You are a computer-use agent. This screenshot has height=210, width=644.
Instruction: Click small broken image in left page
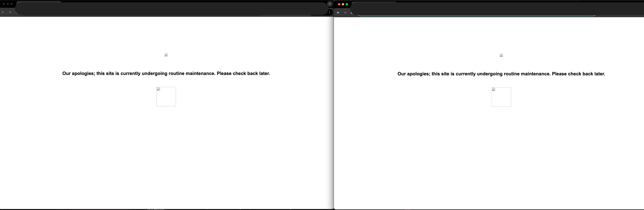[166, 55]
